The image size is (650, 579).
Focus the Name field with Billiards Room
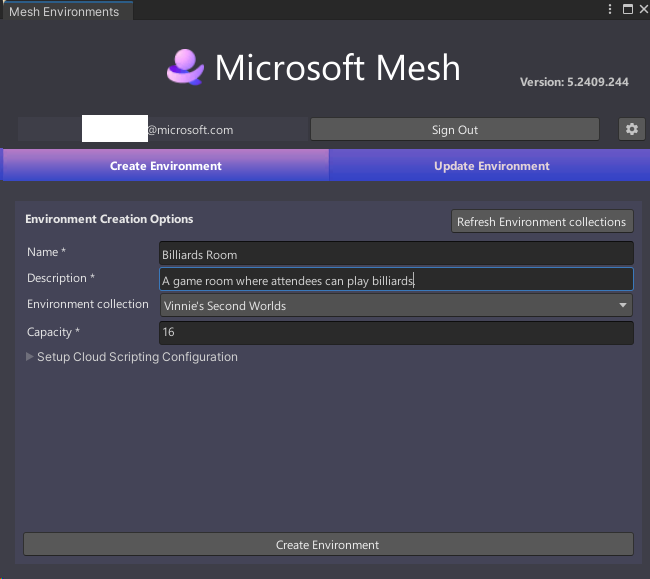(x=396, y=254)
